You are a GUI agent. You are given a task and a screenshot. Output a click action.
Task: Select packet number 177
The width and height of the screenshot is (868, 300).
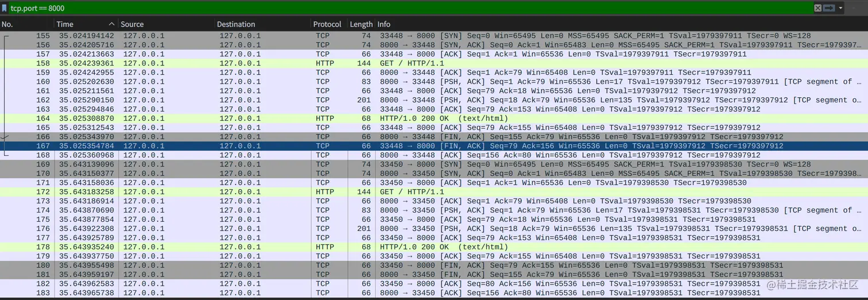click(x=434, y=238)
